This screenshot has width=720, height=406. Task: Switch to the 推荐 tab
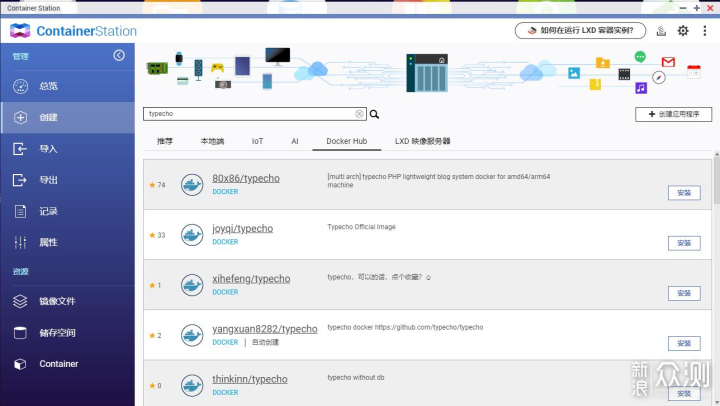[165, 141]
